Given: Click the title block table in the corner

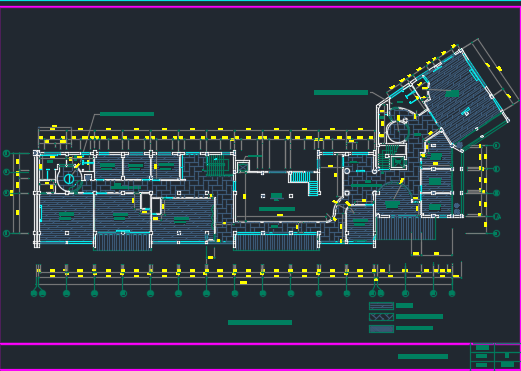Looking at the screenshot, I should pyautogui.click(x=495, y=357).
